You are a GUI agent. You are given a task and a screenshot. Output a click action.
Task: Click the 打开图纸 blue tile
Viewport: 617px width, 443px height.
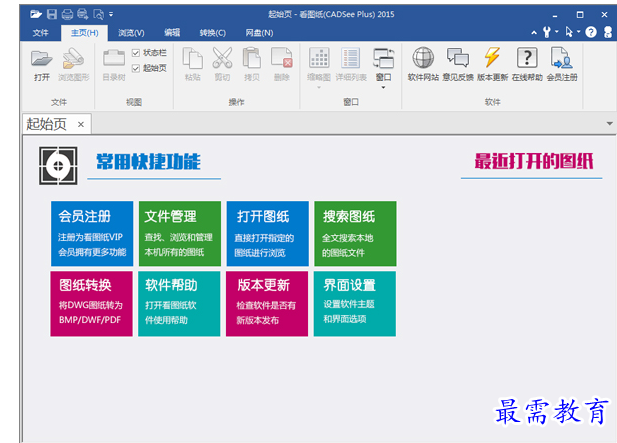pos(268,234)
